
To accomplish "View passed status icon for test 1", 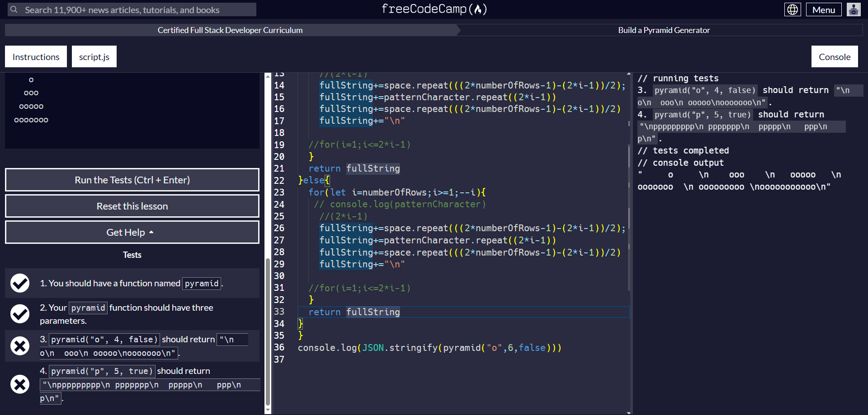I will point(20,283).
